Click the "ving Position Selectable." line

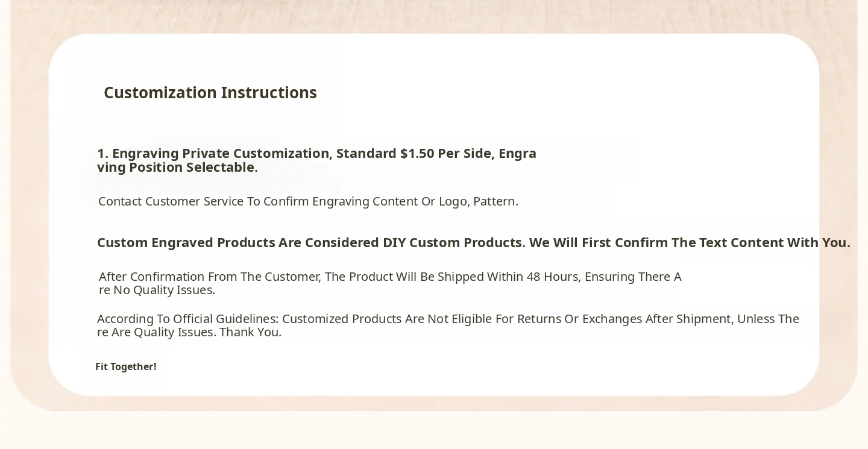[x=177, y=168]
